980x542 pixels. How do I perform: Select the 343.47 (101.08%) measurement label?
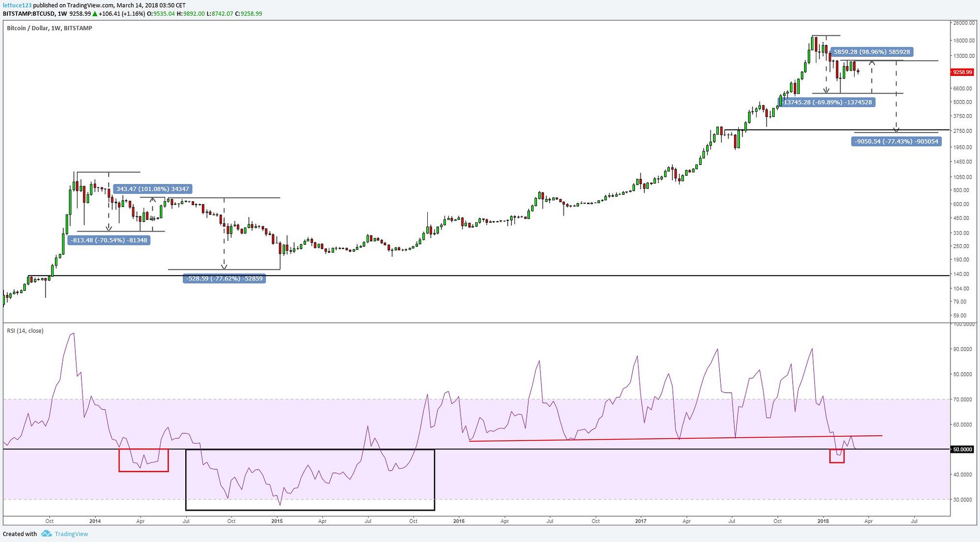pyautogui.click(x=153, y=189)
